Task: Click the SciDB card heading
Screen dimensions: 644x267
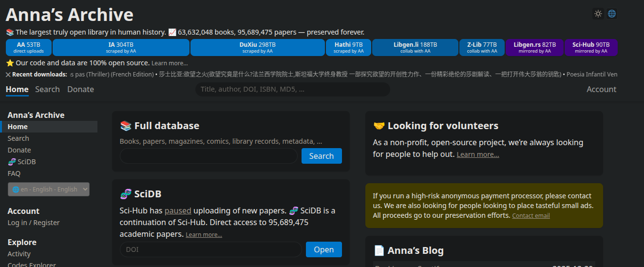Action: click(140, 194)
